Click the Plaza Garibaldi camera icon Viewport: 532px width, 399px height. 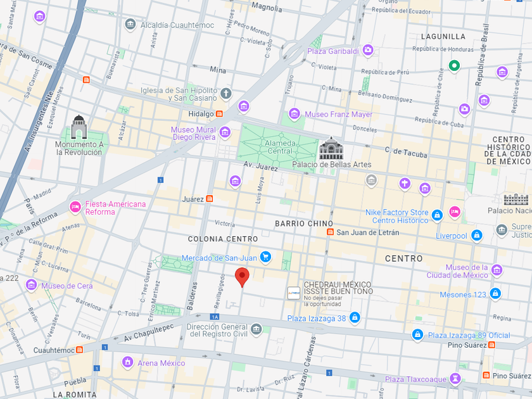[368, 50]
